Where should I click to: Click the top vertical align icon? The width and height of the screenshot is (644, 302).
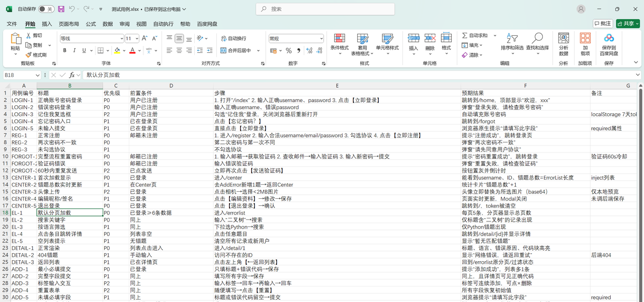click(170, 38)
